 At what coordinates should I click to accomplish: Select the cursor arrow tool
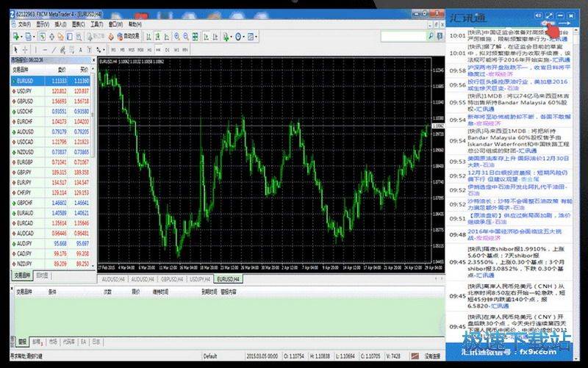click(15, 50)
